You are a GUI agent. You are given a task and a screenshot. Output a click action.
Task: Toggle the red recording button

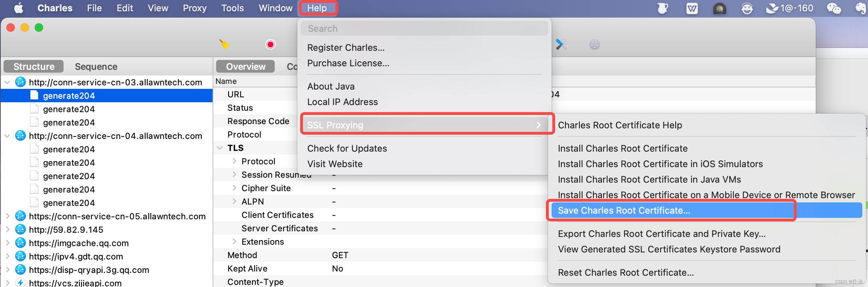point(270,44)
